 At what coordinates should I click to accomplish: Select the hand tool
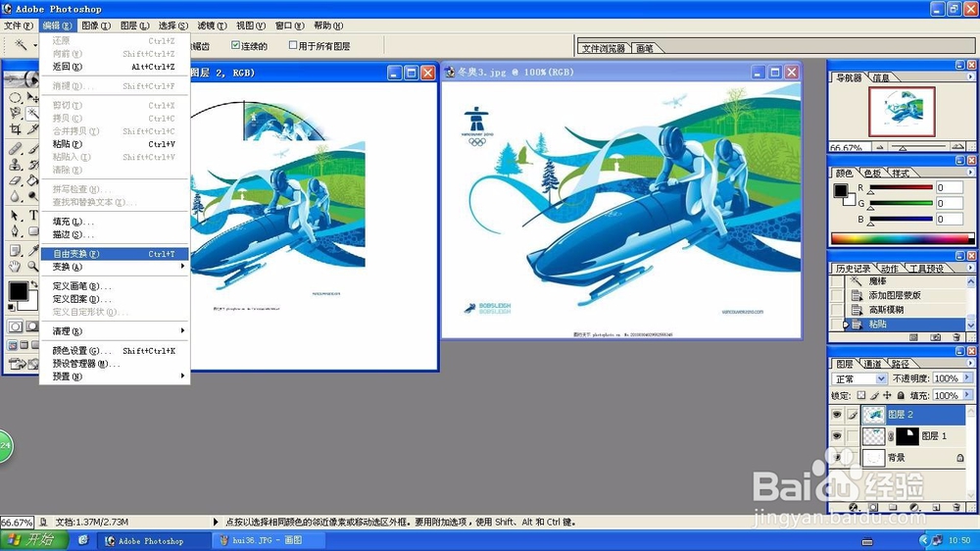15,267
